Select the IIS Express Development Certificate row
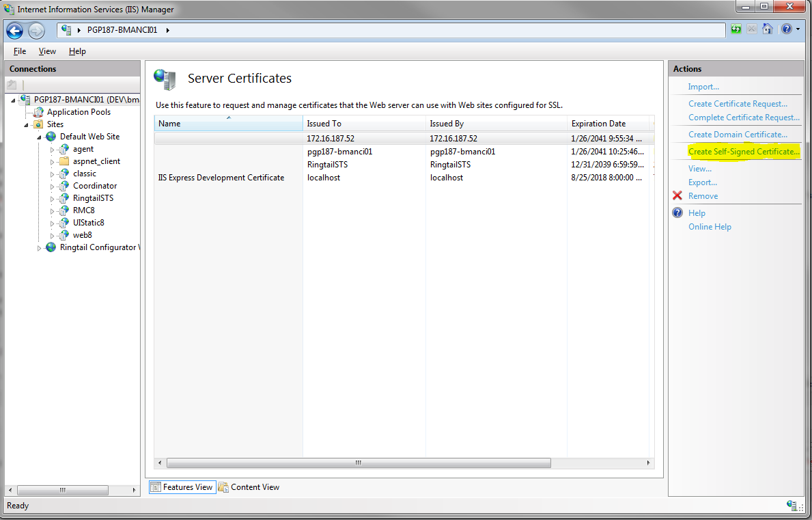 pyautogui.click(x=404, y=178)
